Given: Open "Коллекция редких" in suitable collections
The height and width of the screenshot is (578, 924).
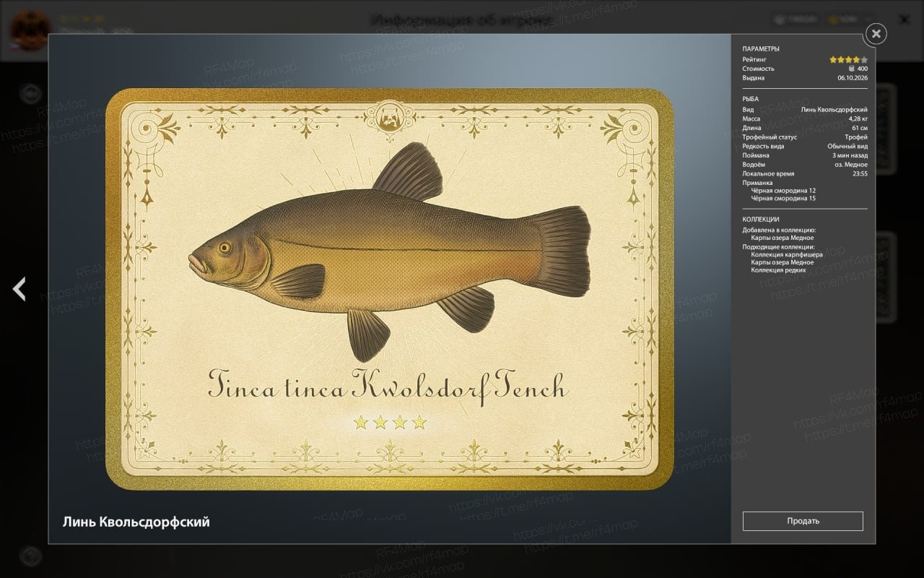Looking at the screenshot, I should pos(778,269).
